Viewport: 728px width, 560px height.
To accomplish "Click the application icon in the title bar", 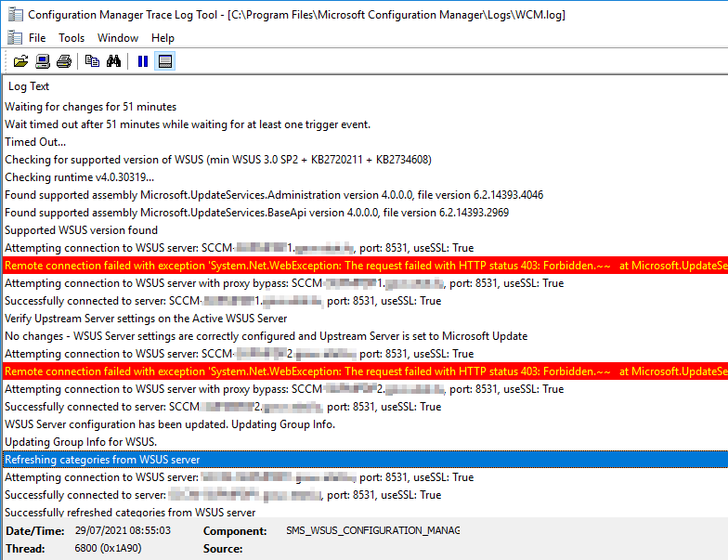I will coord(13,15).
